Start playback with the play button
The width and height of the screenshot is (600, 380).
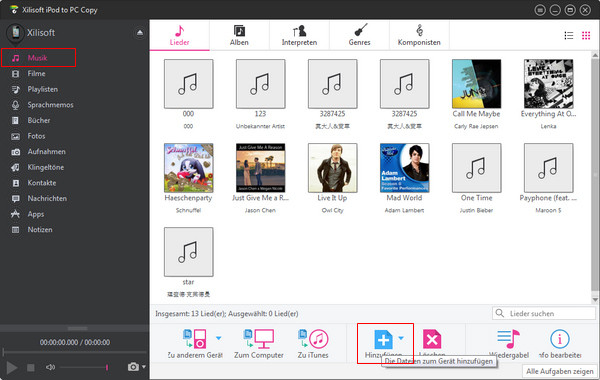pos(11,367)
